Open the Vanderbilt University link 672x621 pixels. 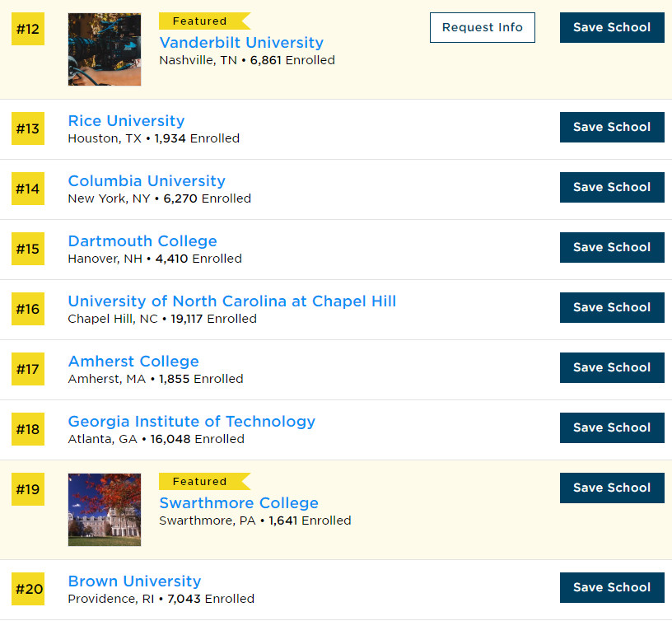tap(241, 43)
